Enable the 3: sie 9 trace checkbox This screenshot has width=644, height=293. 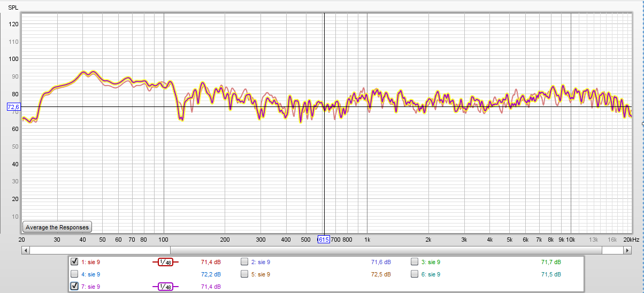point(415,262)
